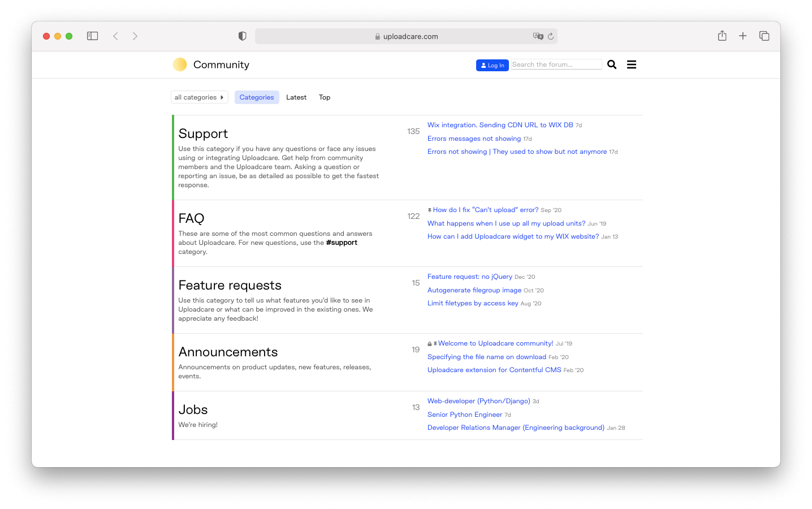Open the Feature requests category

point(230,286)
